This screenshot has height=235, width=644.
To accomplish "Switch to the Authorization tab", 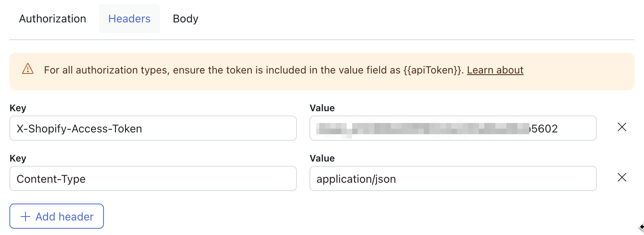I will click(53, 19).
